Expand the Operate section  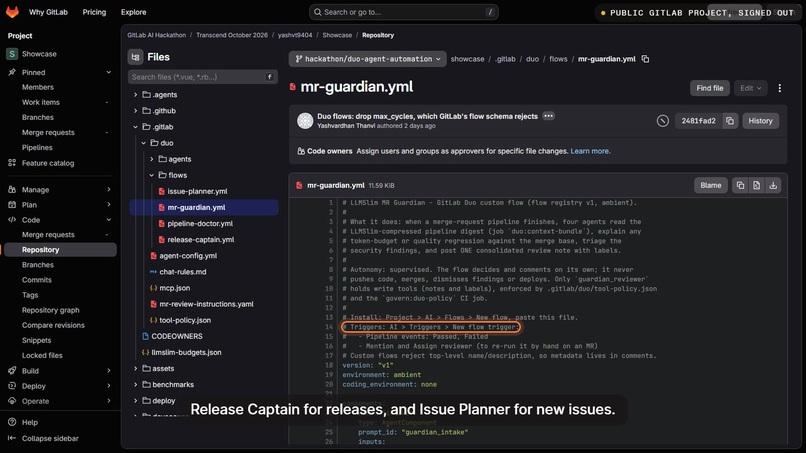60,401
